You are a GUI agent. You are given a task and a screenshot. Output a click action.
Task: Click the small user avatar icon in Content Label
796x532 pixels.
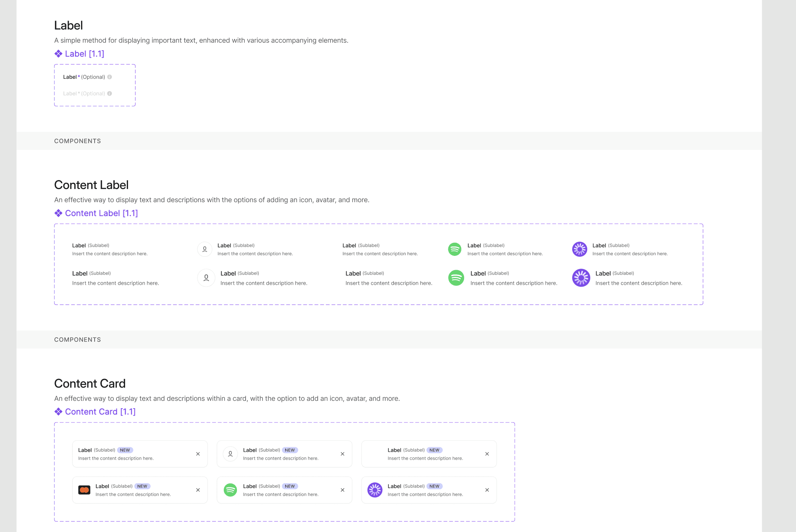tap(205, 249)
